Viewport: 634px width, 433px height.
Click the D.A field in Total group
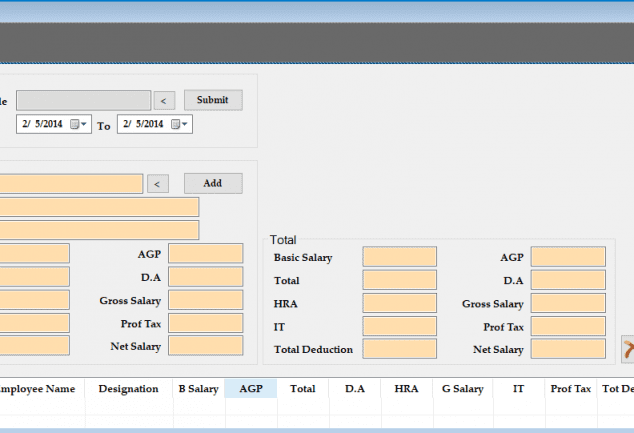(568, 280)
